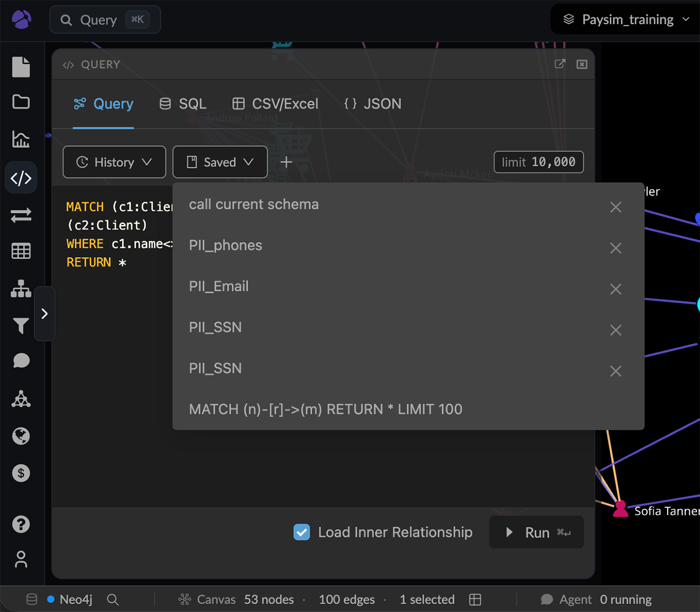The height and width of the screenshot is (612, 700).
Task: Select the code query icon in sidebar
Action: 21,178
